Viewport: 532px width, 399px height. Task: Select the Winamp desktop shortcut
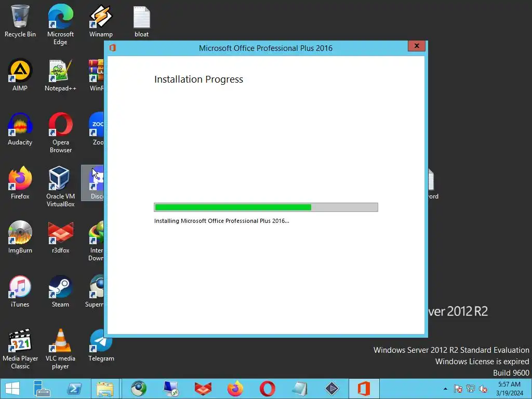click(x=101, y=21)
